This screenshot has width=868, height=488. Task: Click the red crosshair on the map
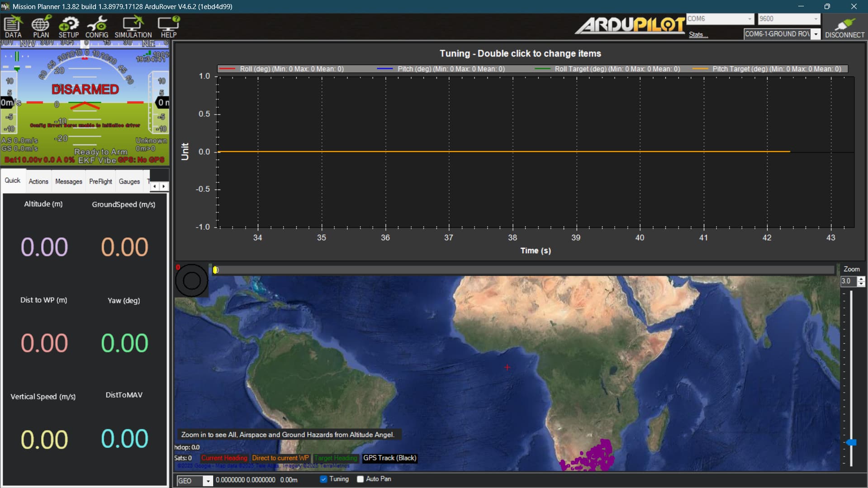point(507,367)
